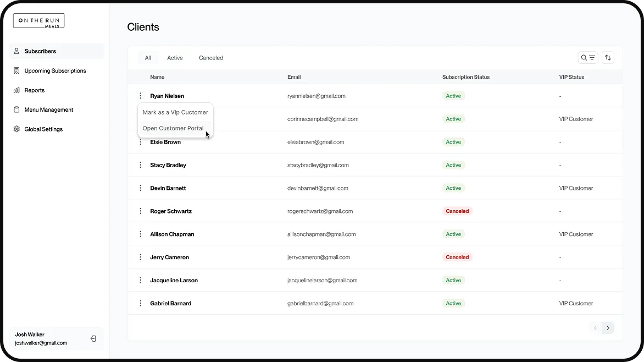
Task: Switch to the Active tab
Action: [x=175, y=58]
